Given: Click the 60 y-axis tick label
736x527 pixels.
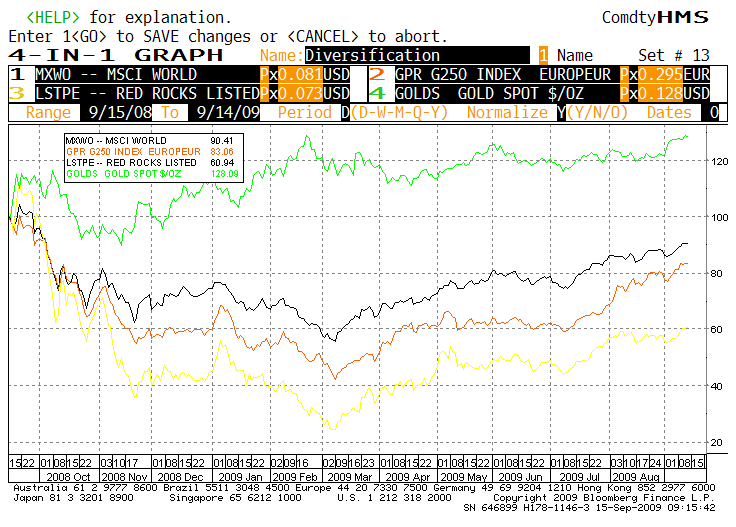Looking at the screenshot, I should coord(716,329).
